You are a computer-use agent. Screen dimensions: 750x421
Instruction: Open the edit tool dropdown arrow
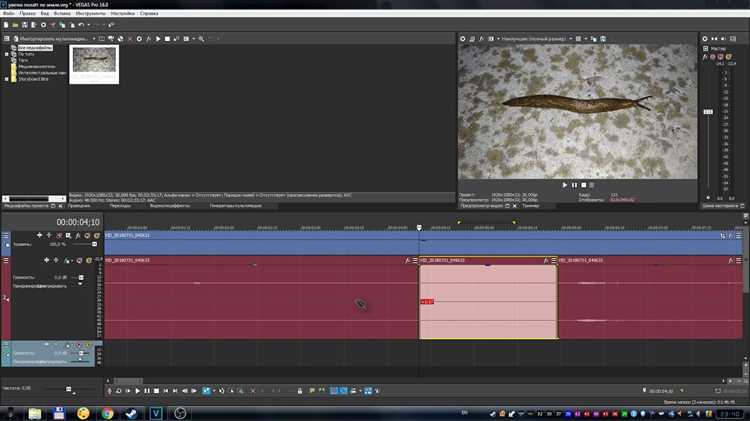[x=214, y=391]
